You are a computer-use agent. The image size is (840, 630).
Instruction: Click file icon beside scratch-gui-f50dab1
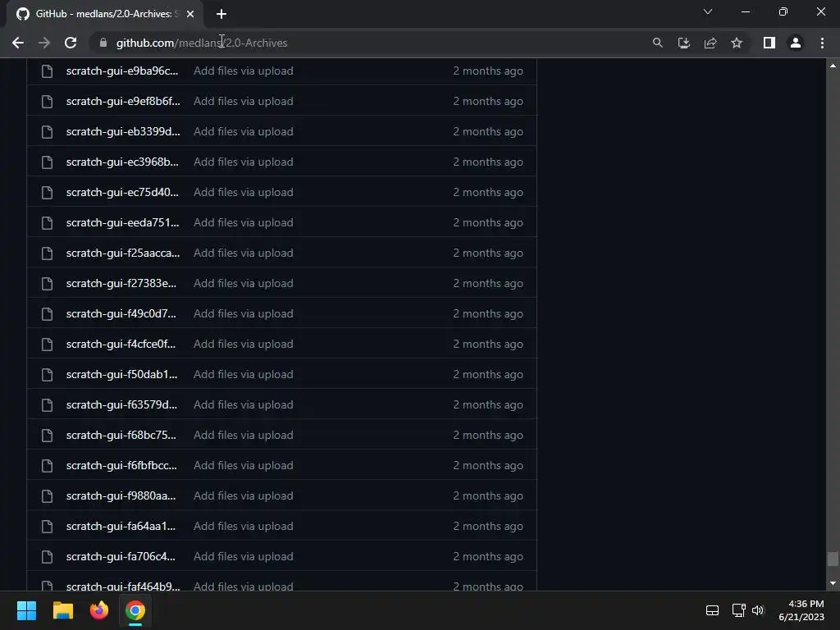click(47, 374)
